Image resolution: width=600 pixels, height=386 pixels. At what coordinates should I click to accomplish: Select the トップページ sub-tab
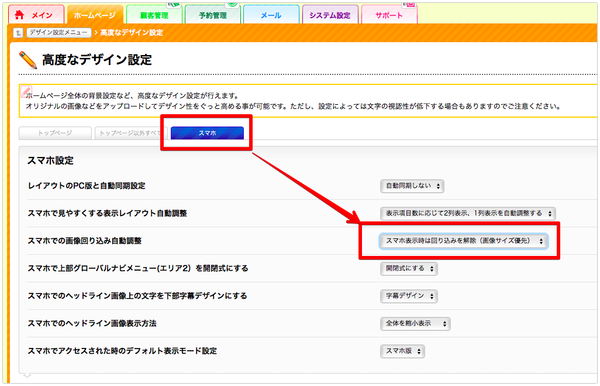tap(55, 133)
